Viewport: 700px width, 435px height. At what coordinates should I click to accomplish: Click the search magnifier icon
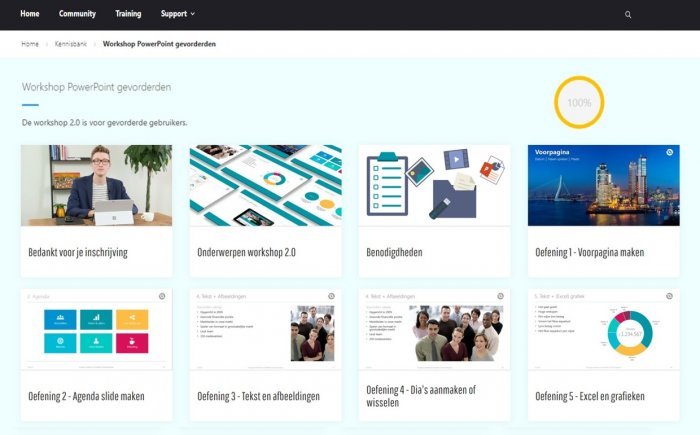point(628,15)
